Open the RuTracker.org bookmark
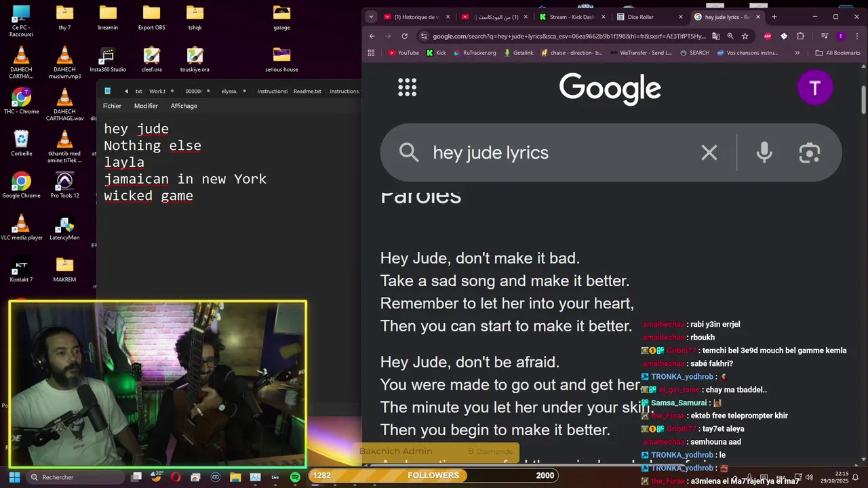The height and width of the screenshot is (488, 868). tap(475, 53)
